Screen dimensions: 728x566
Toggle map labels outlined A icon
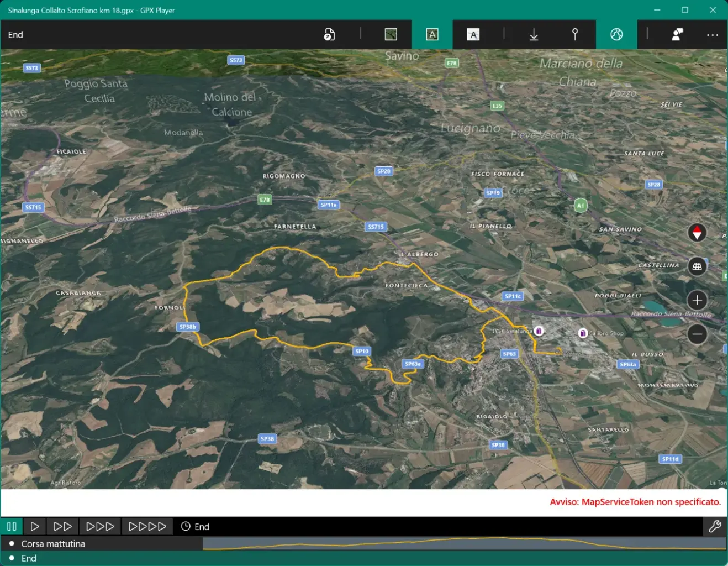(x=432, y=35)
